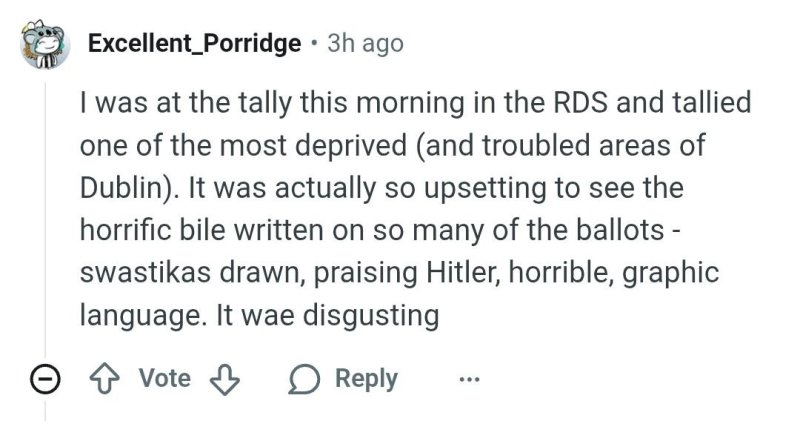This screenshot has height=421, width=800.
Task: Open Excellent_Porridge's user profile link
Action: (194, 43)
